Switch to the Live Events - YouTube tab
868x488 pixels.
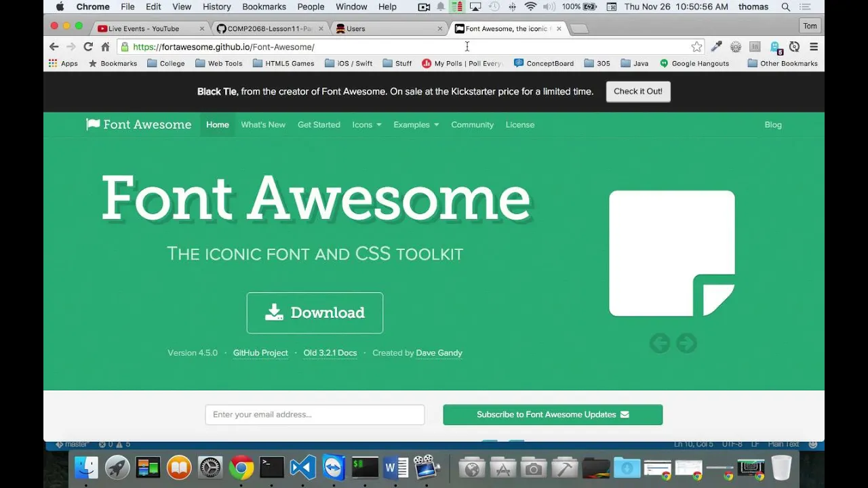[x=150, y=28]
